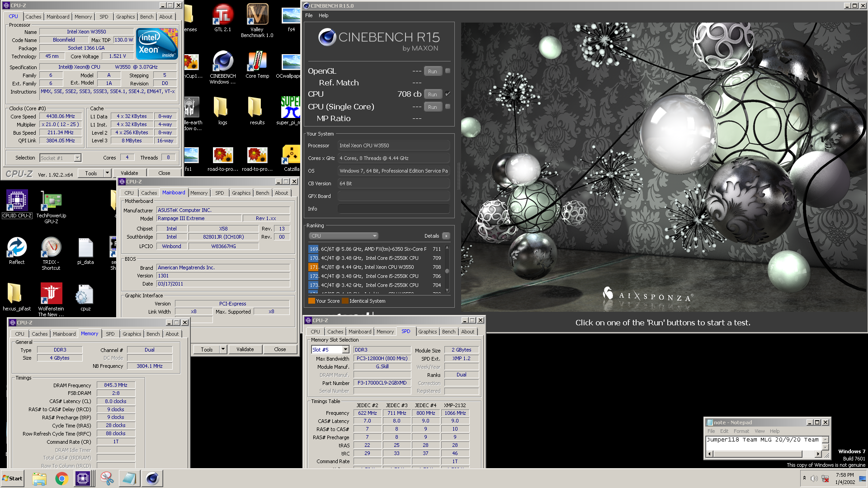
Task: Click the Notepad horizontal scrollbar right arrow
Action: pyautogui.click(x=818, y=454)
